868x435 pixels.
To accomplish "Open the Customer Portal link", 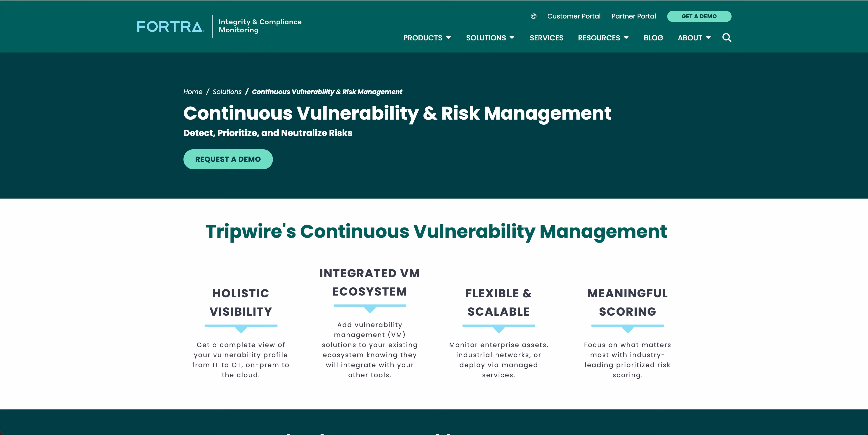I will (573, 16).
